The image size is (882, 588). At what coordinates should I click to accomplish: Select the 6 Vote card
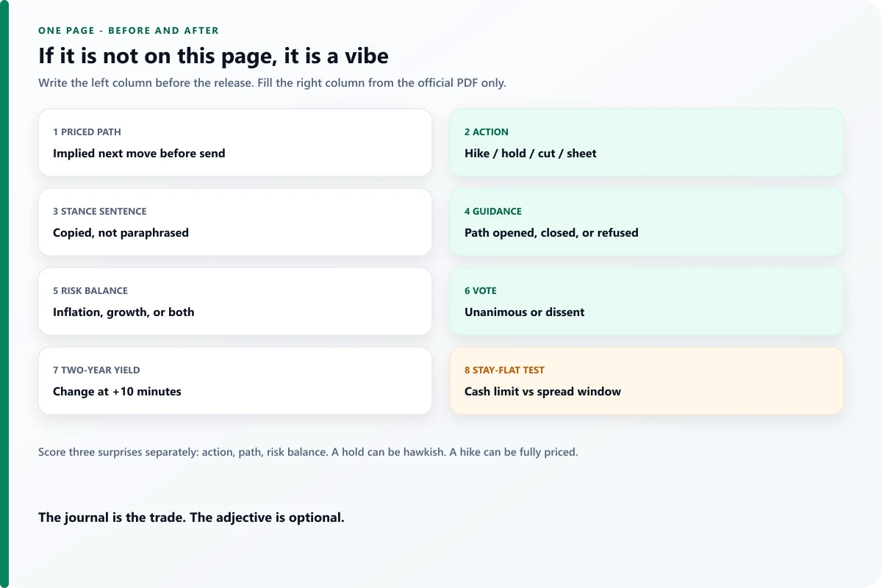click(647, 301)
